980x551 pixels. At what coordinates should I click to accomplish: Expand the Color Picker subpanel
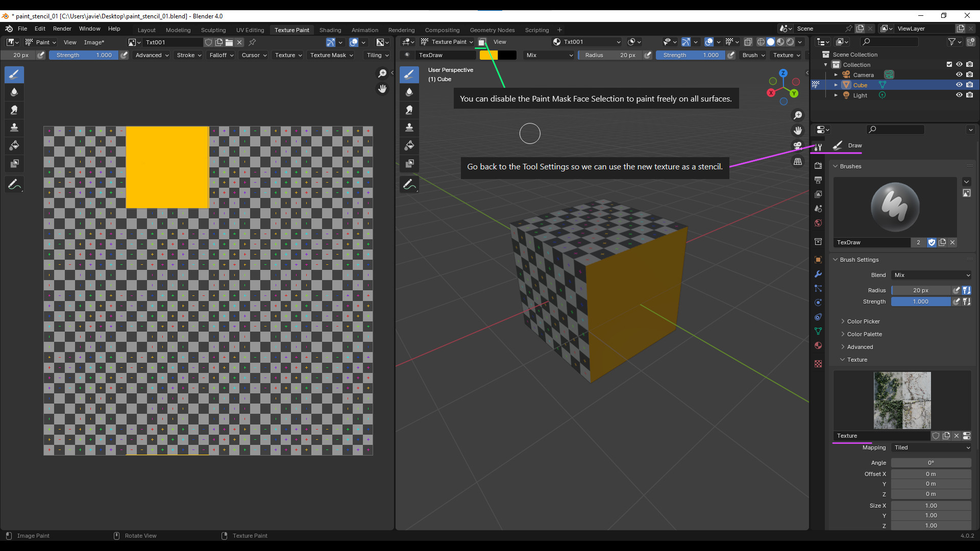point(863,321)
